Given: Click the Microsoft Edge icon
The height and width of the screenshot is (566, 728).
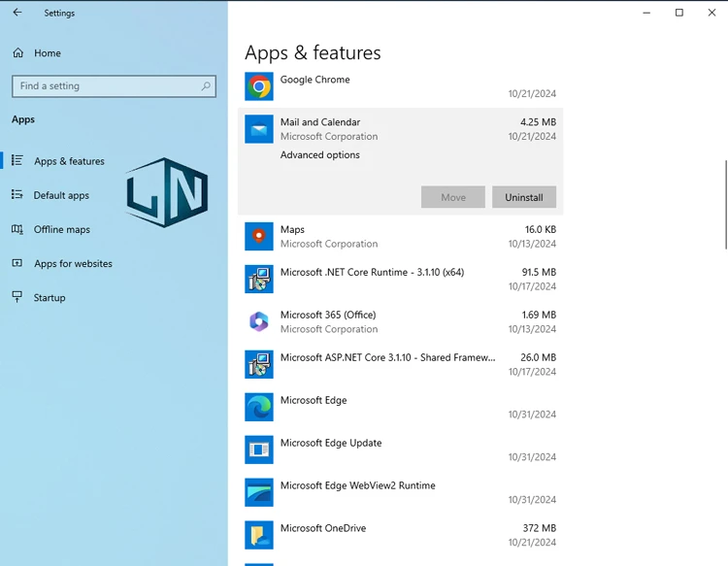Looking at the screenshot, I should pos(259,407).
